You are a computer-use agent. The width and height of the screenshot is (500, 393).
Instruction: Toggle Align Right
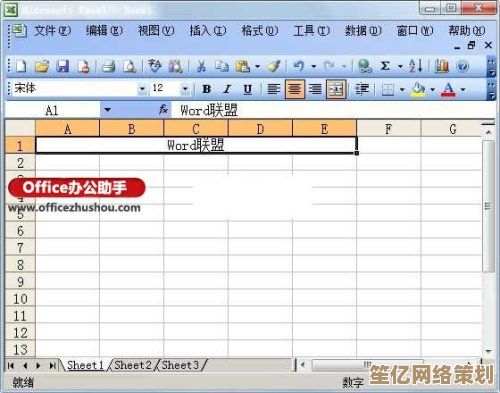click(315, 89)
